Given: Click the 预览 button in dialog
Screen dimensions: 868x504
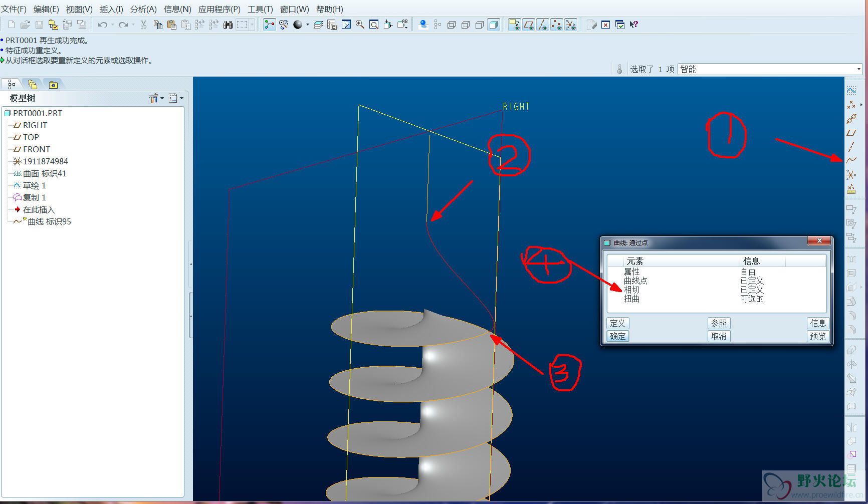Looking at the screenshot, I should pyautogui.click(x=818, y=336).
